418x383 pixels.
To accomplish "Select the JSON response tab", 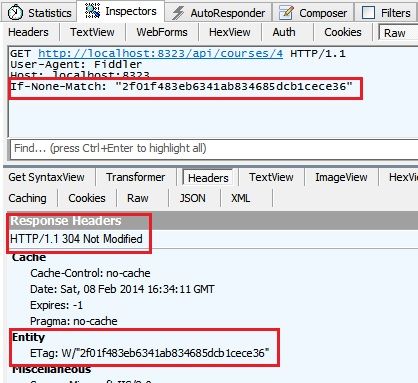I will coord(193,198).
